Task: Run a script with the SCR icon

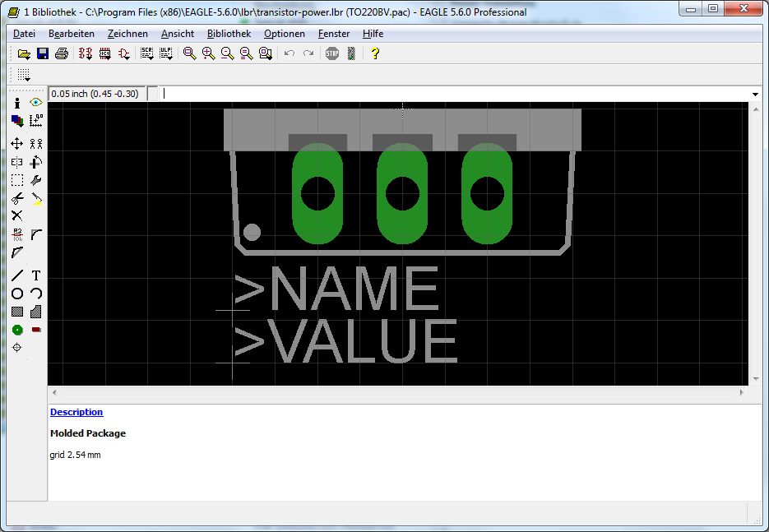Action: click(x=146, y=53)
